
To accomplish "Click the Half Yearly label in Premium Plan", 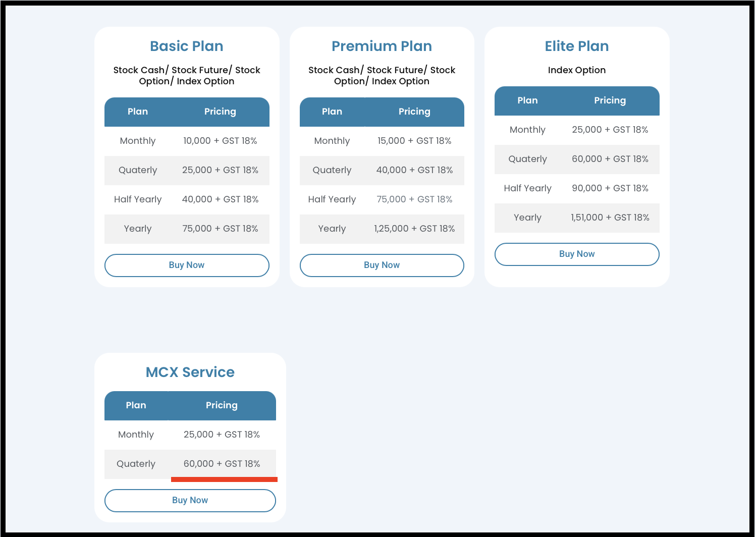I will 332,199.
